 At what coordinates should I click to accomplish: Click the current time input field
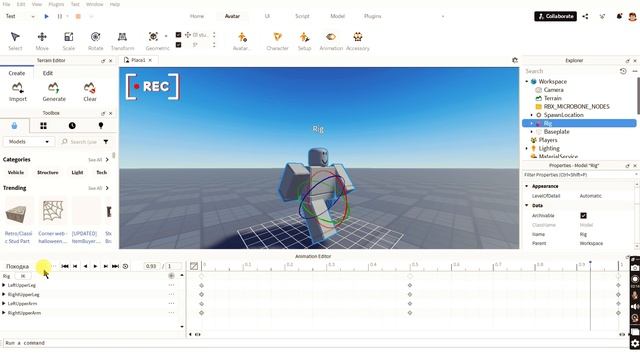[151, 266]
